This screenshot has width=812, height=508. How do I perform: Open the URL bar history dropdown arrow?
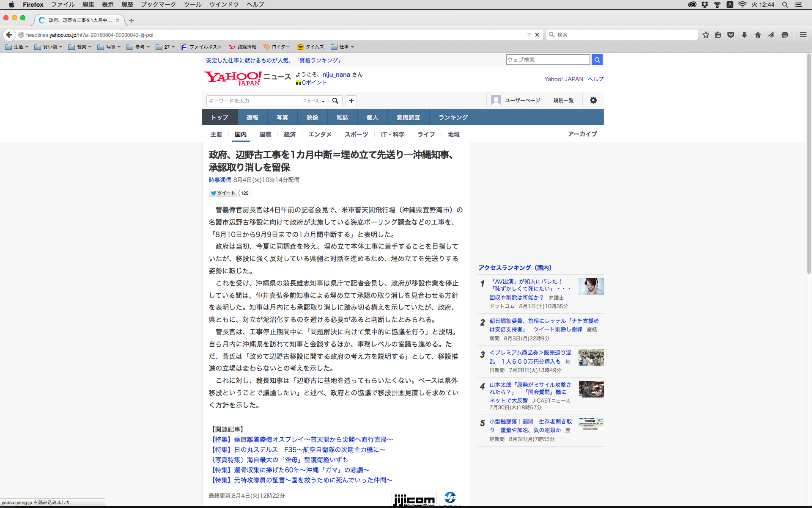pyautogui.click(x=529, y=35)
